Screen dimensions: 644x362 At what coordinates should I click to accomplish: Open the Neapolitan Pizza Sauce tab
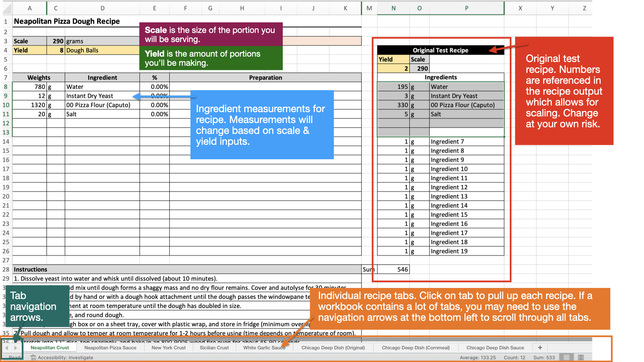(111, 348)
